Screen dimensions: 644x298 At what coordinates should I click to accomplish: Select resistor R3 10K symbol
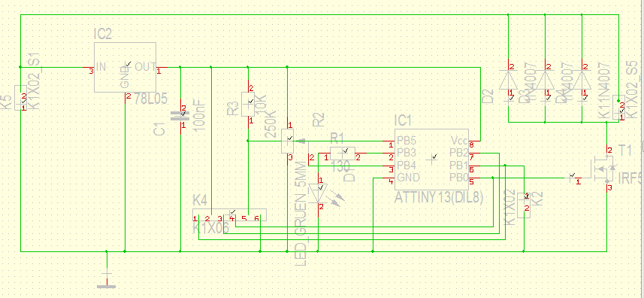(x=248, y=105)
